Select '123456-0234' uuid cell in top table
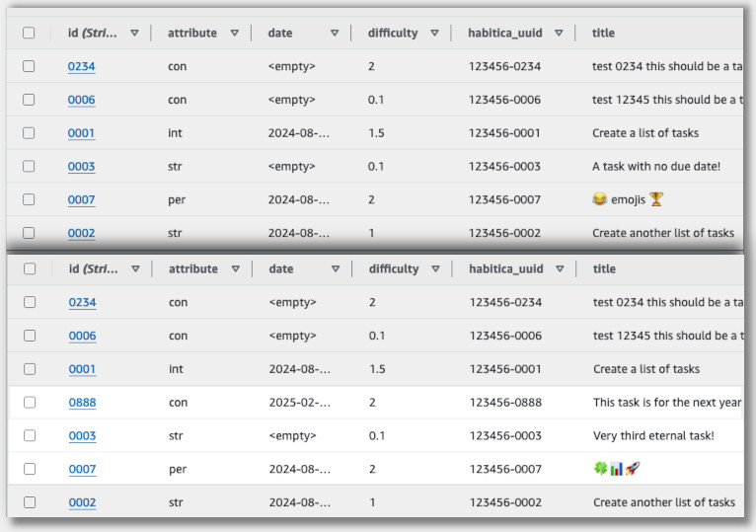Screen dimensions: 756x532 504,66
